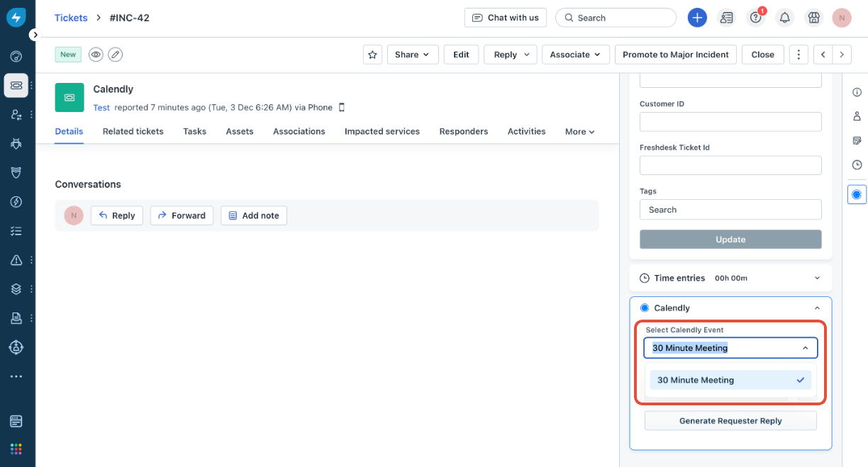868x467 pixels.
Task: Click the Freshdesk Ticket Id field
Action: (730, 166)
